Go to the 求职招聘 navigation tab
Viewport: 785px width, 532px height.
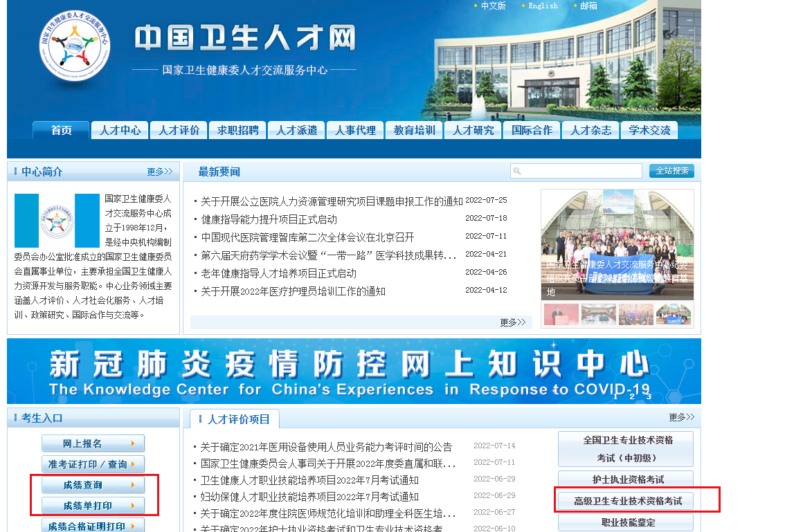point(237,130)
